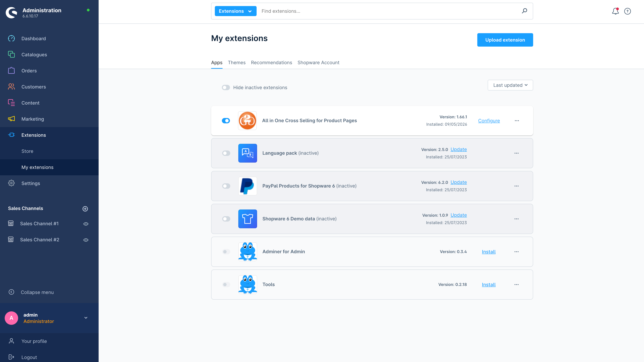This screenshot has width=644, height=362.
Task: Expand the admin user menu chevron
Action: click(x=86, y=318)
